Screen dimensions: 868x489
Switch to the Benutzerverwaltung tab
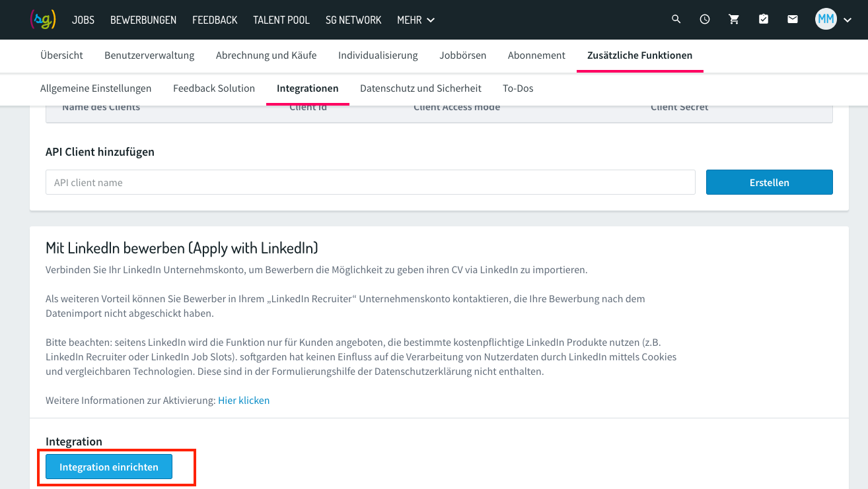point(149,55)
